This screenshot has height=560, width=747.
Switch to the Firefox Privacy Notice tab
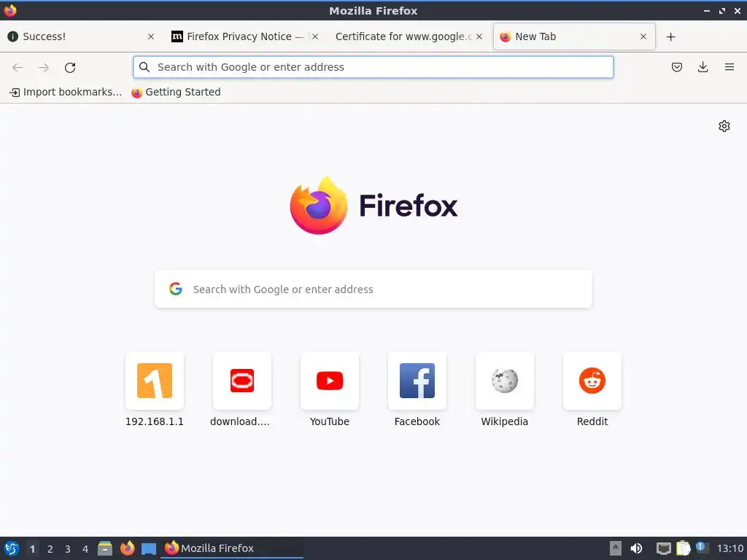pyautogui.click(x=245, y=36)
